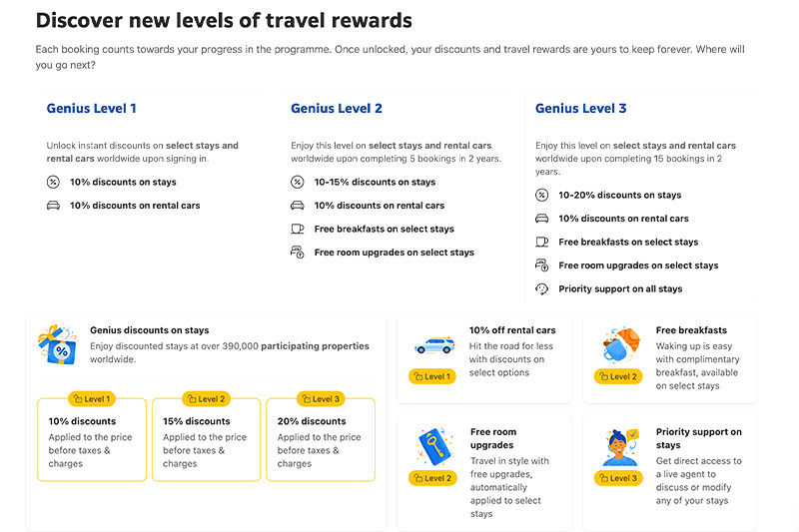Click the Level 3 badge under Priority support
The image size is (799, 532).
[619, 478]
